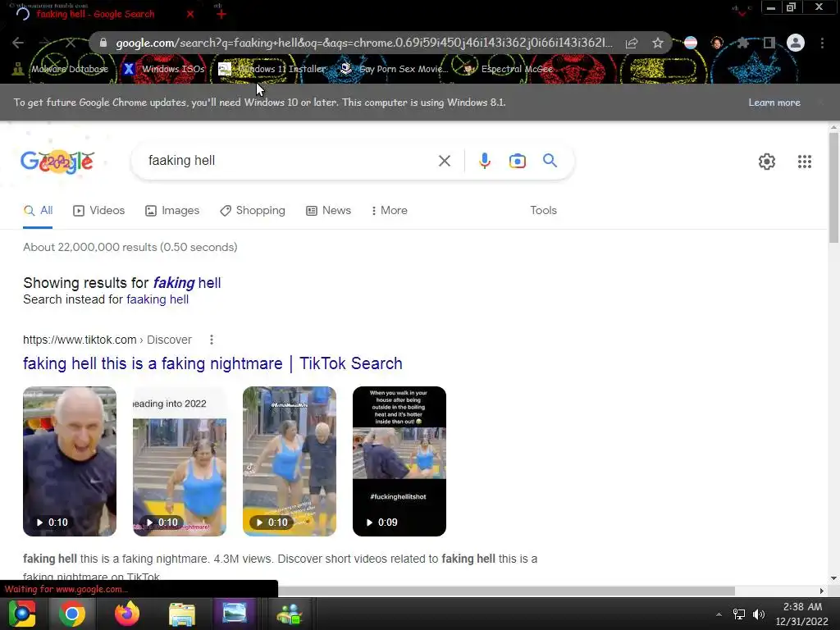
Task: Submit search with the magnifier icon
Action: click(550, 160)
